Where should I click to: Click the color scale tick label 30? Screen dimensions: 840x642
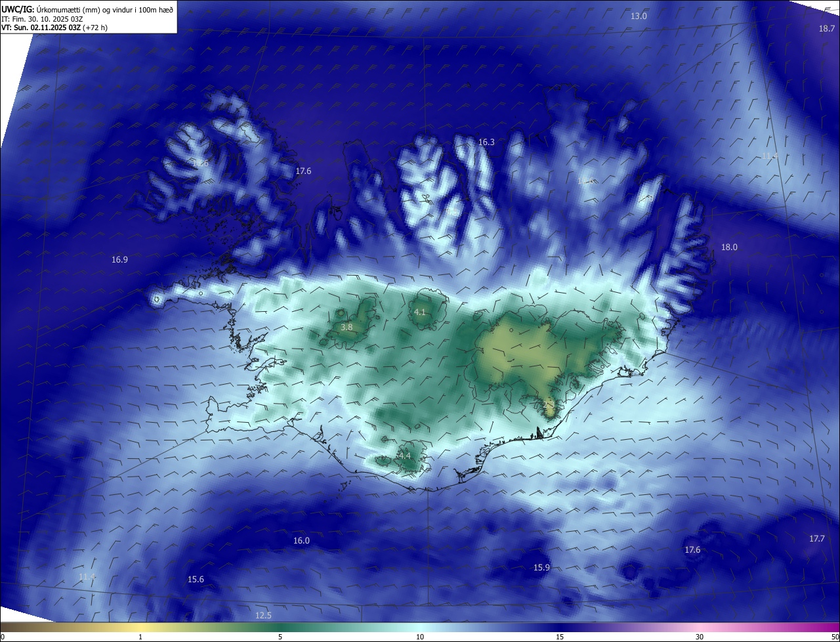[x=700, y=637]
